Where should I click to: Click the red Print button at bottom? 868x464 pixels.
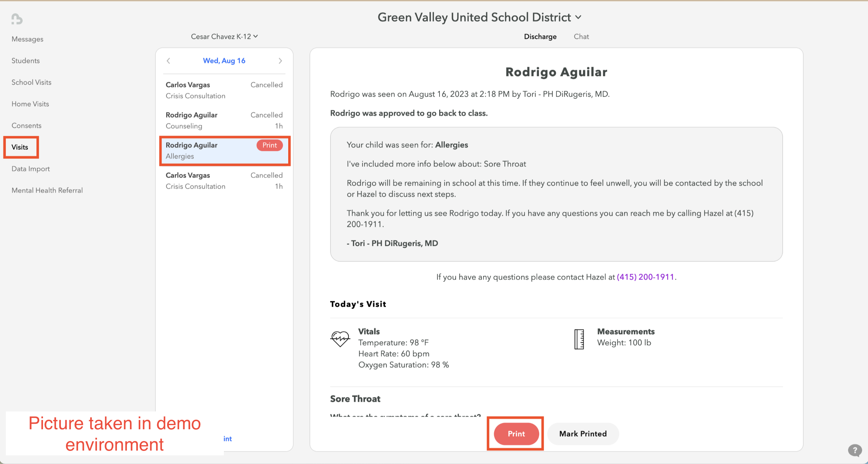[x=516, y=434]
